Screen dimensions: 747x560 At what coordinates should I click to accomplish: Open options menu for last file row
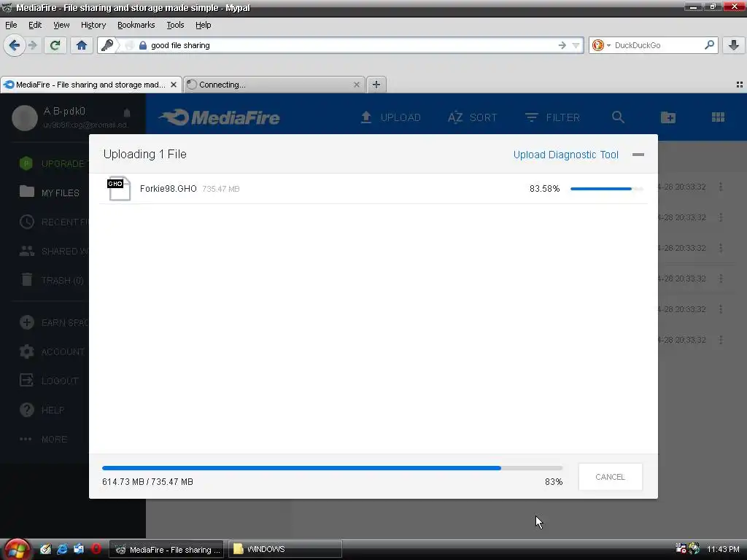(720, 340)
